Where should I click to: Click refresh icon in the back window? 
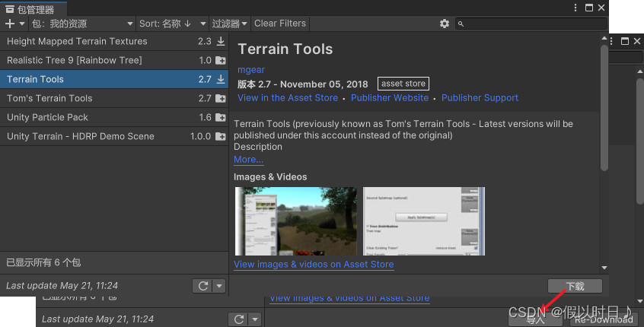pos(239,319)
